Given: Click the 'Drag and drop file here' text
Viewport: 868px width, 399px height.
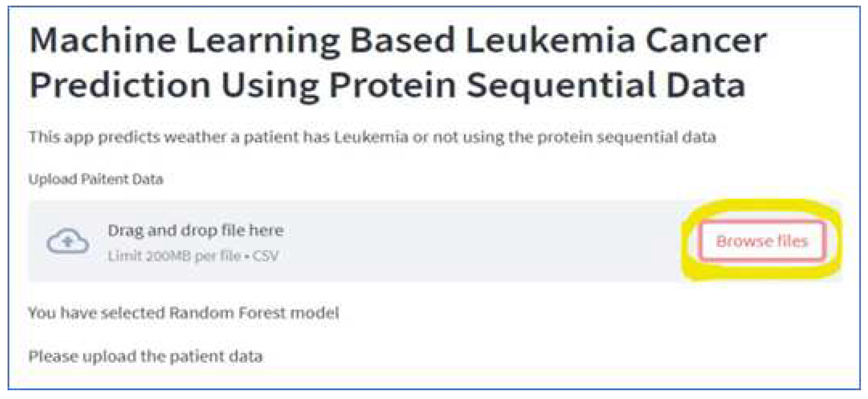Looking at the screenshot, I should click(195, 231).
